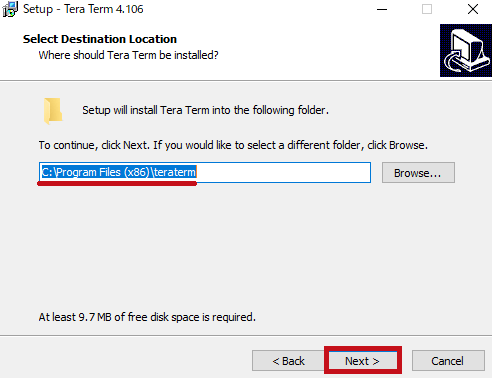Open the Browse folder dialog
Viewport: 492px width, 378px height.
[x=418, y=173]
